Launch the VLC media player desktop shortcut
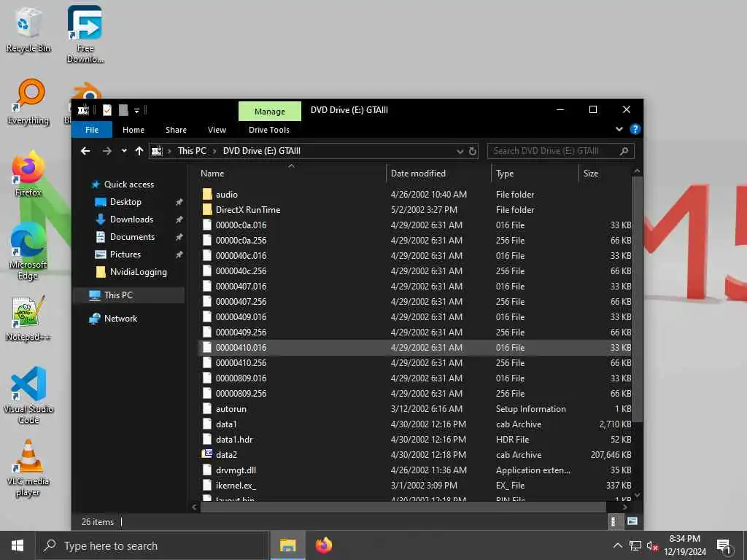 click(28, 469)
